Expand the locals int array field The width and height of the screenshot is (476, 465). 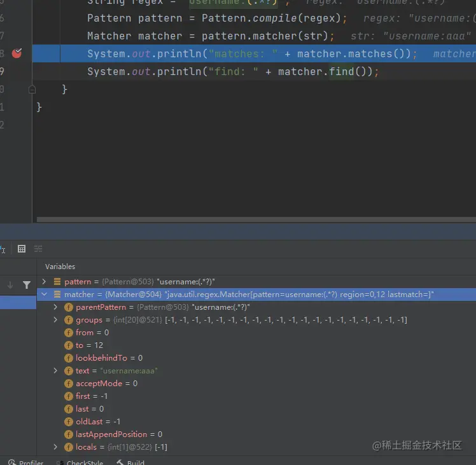pyautogui.click(x=55, y=447)
